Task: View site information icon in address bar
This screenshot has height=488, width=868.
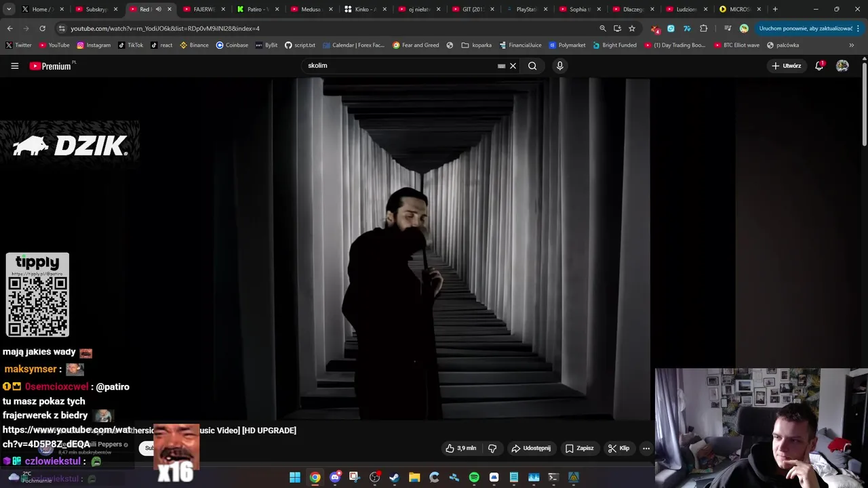Action: pos(62,28)
